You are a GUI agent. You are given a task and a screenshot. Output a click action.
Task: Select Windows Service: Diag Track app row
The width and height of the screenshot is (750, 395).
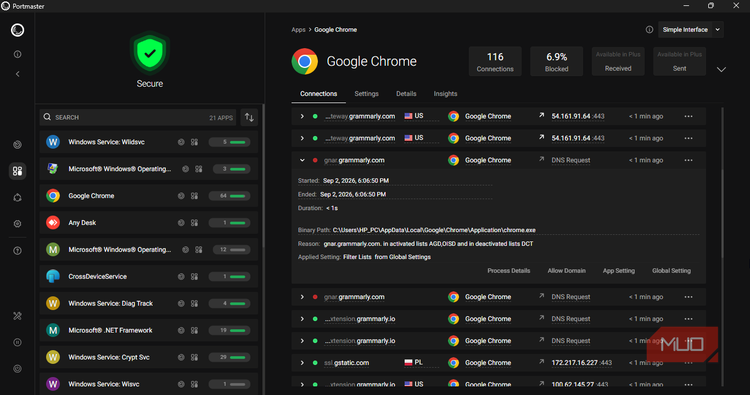tap(149, 304)
